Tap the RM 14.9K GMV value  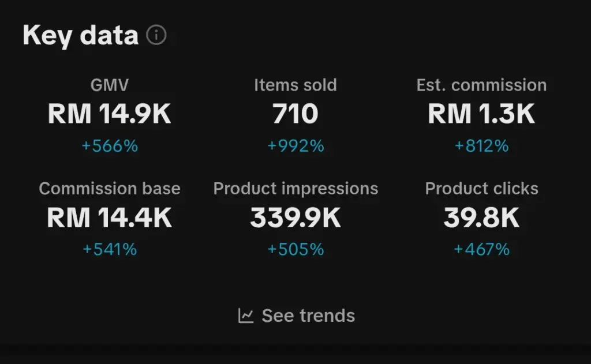pyautogui.click(x=110, y=114)
